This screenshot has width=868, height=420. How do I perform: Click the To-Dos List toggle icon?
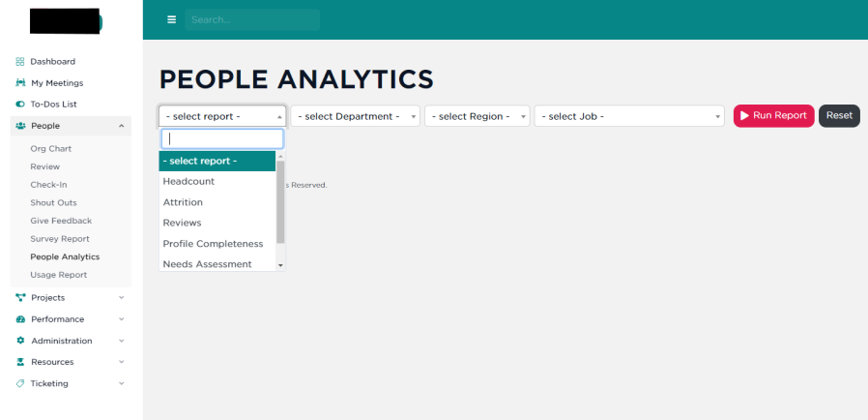20,104
